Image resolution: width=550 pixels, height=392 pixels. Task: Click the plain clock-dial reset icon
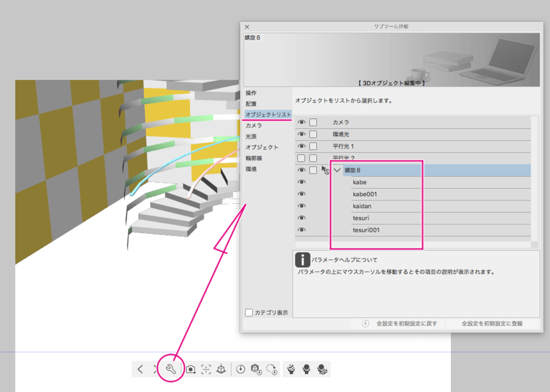(x=241, y=369)
